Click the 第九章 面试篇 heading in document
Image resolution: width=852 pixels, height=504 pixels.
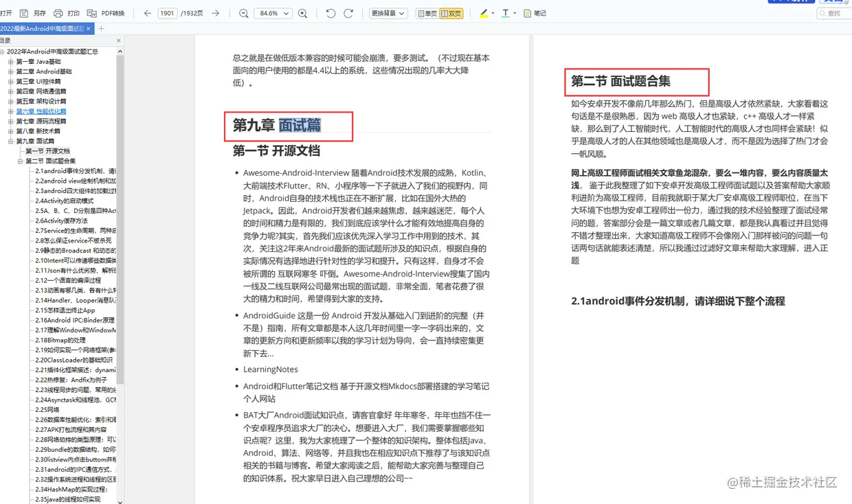coord(277,125)
